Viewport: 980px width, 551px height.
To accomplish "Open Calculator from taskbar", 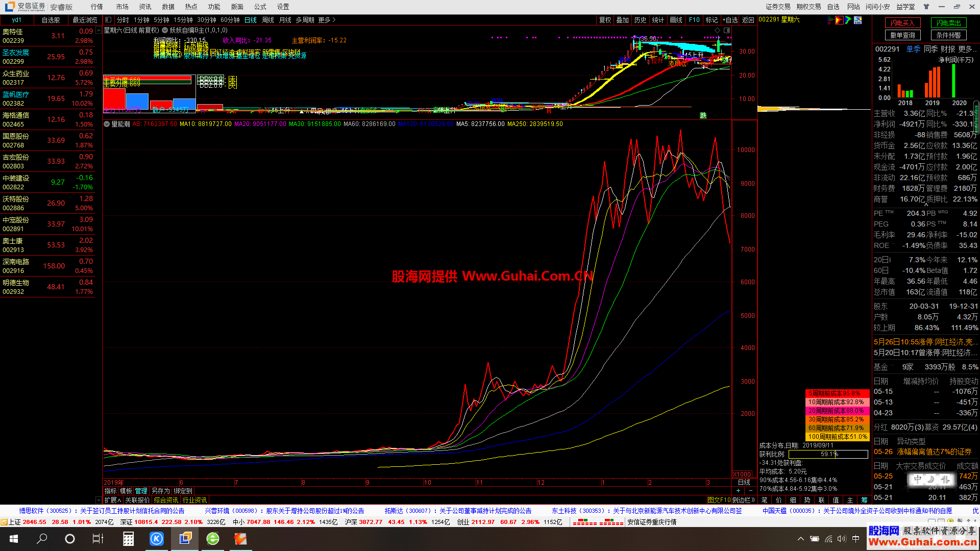I will [x=129, y=539].
